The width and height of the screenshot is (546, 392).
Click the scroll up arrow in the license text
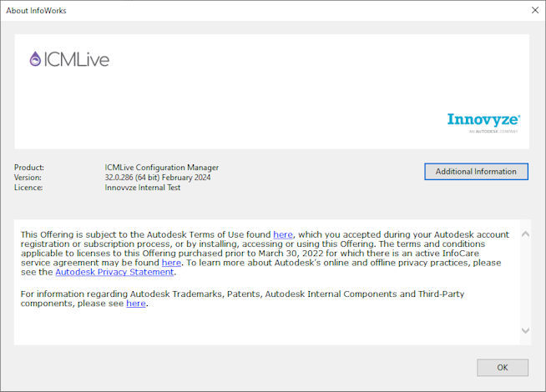point(525,234)
